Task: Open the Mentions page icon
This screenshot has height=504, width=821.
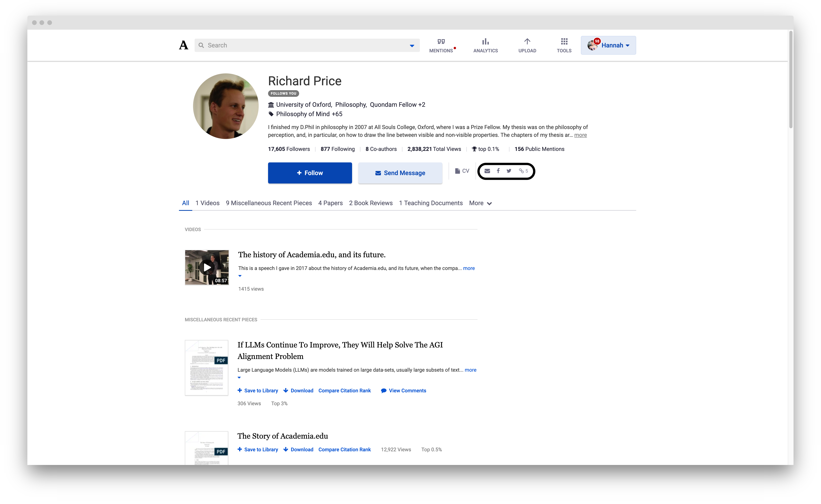Action: (441, 42)
